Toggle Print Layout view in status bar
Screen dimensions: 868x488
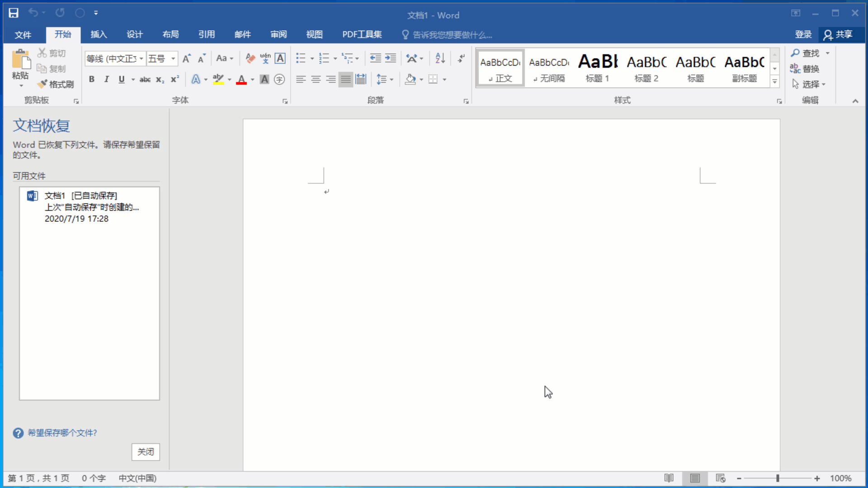695,478
